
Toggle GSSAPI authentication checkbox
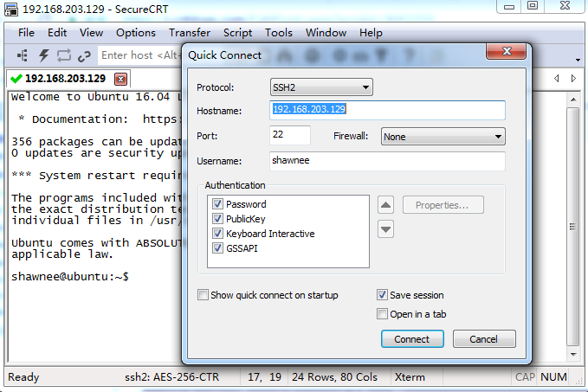pos(217,247)
